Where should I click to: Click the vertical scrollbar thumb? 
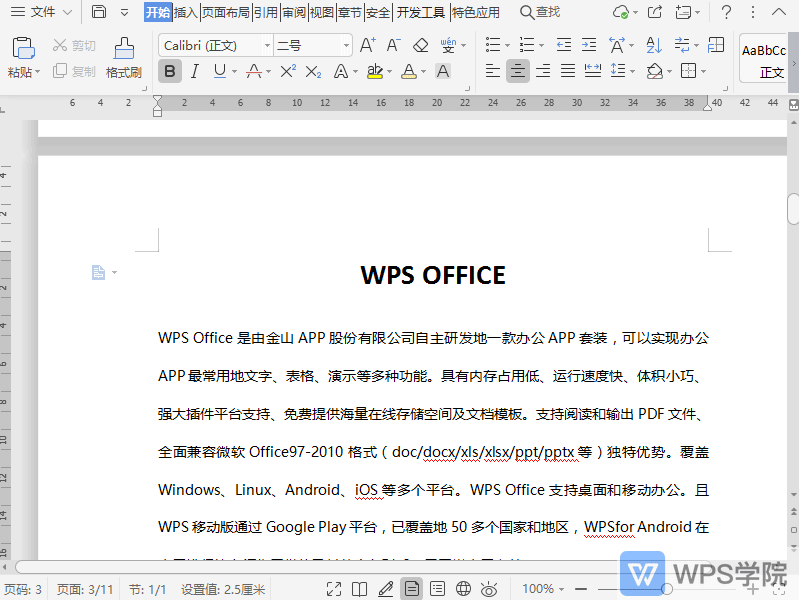pos(793,210)
